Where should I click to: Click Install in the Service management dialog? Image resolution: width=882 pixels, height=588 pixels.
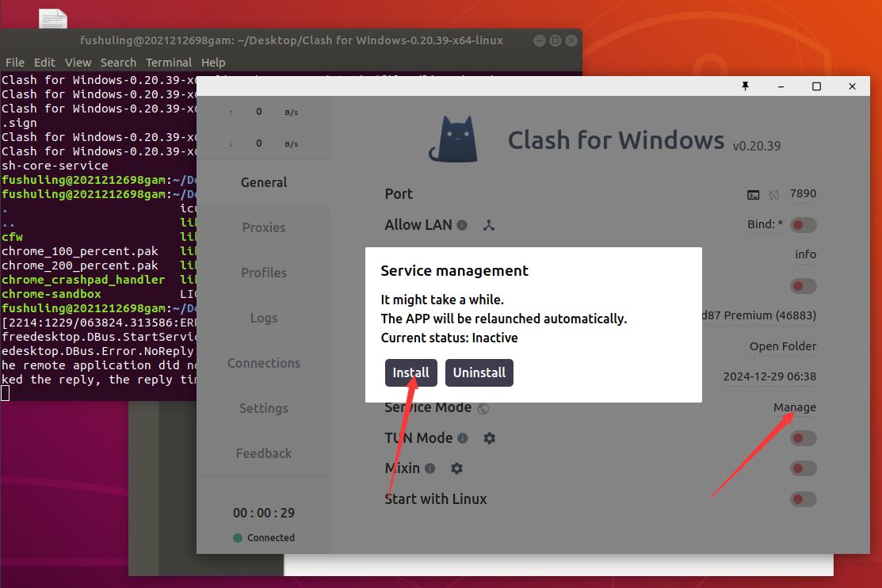[x=410, y=372]
